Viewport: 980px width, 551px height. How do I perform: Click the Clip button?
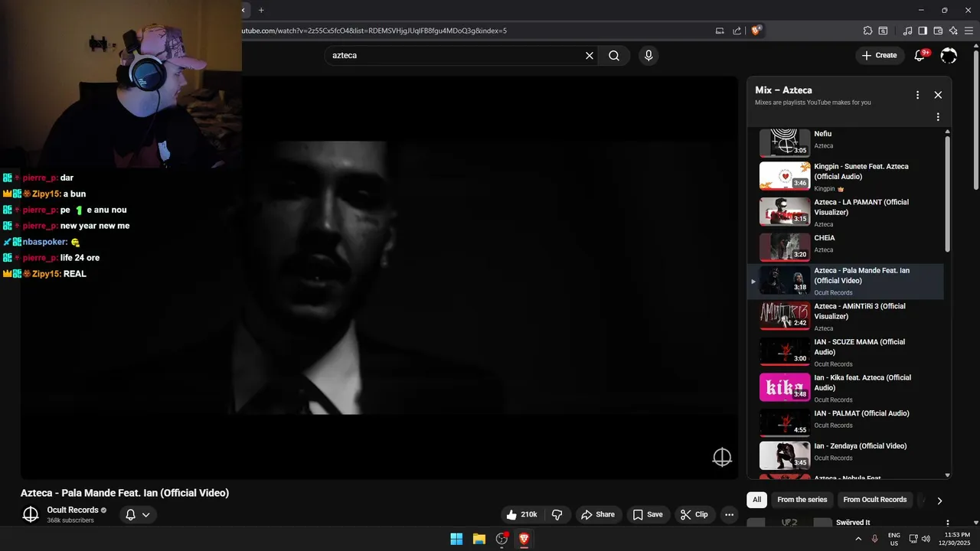[x=694, y=514]
